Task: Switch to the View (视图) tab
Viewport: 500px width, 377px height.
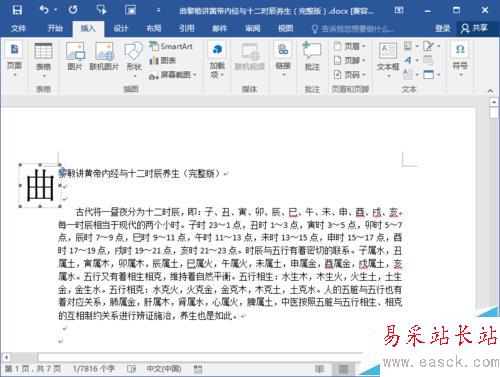Action: 286,28
